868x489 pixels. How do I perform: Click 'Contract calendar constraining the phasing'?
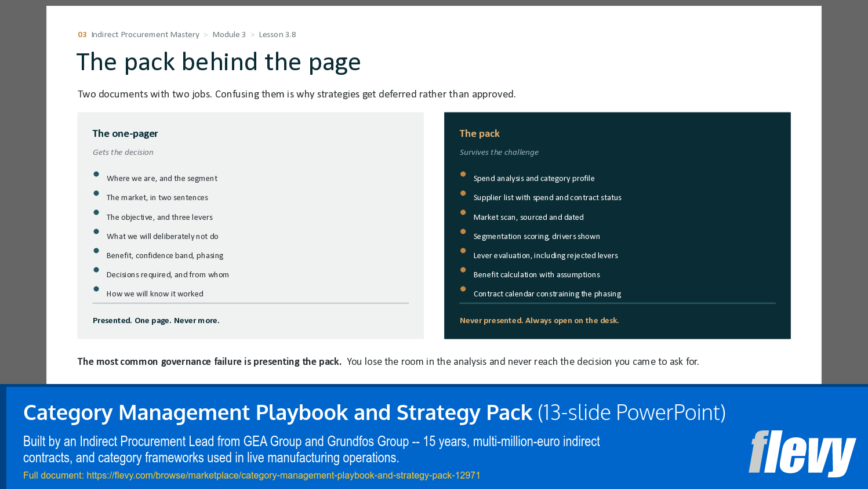coord(547,294)
